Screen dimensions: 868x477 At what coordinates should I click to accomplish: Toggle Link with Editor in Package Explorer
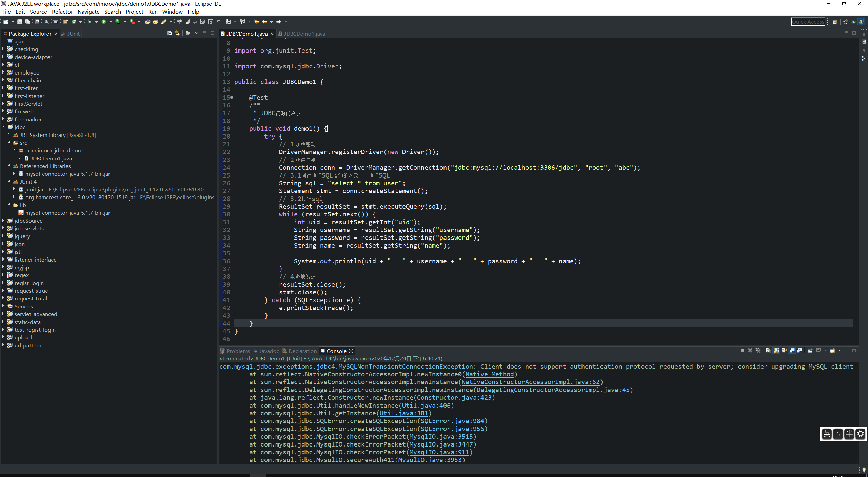177,33
